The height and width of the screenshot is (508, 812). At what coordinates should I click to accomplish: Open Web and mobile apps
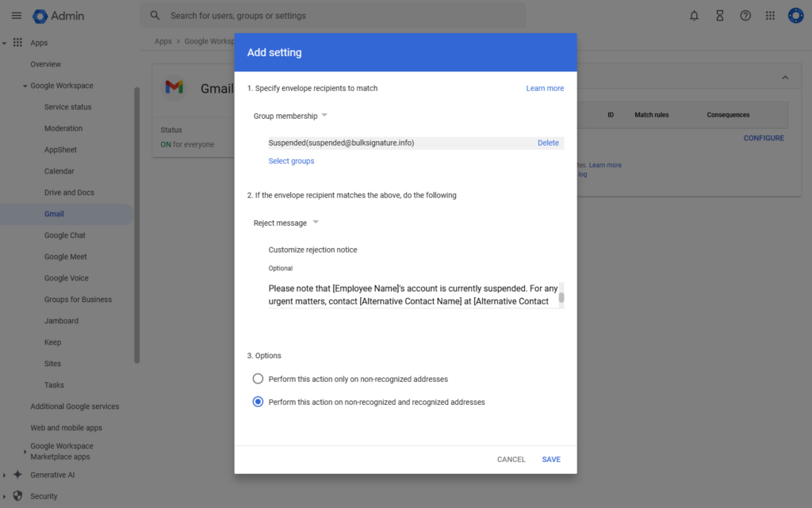click(67, 428)
